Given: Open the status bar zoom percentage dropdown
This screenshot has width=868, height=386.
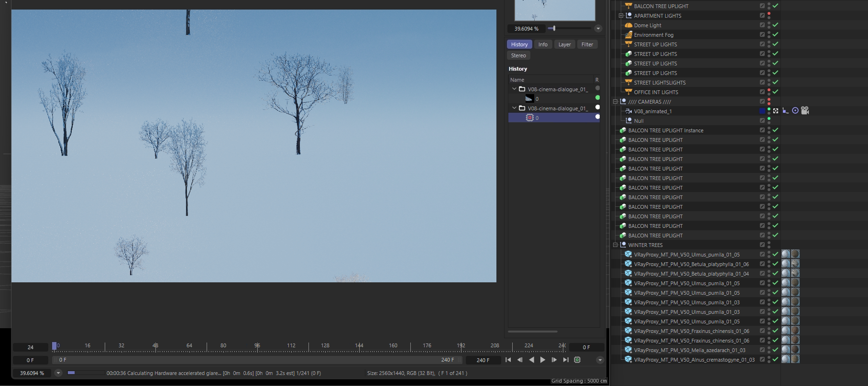Looking at the screenshot, I should (58, 373).
